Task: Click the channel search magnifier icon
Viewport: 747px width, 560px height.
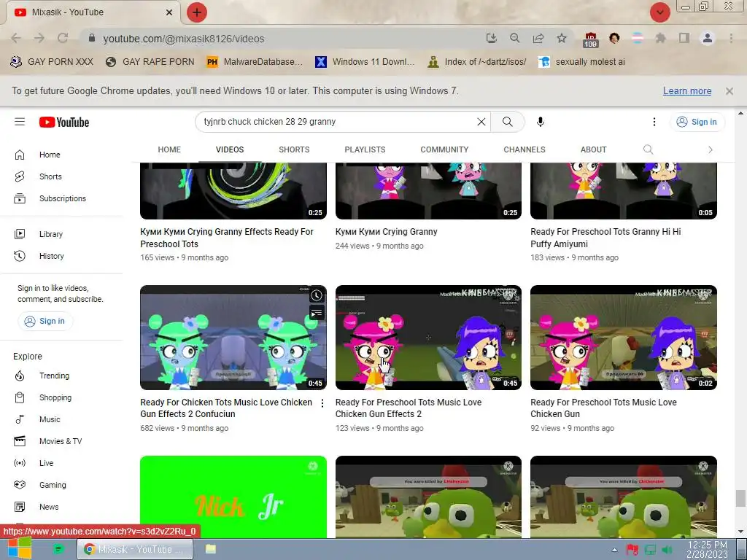Action: 648,149
